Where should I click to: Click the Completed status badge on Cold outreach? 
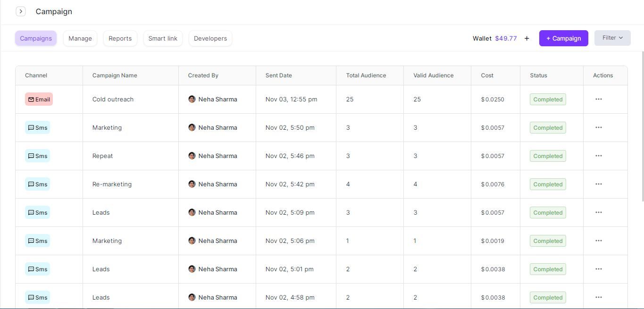coord(547,99)
